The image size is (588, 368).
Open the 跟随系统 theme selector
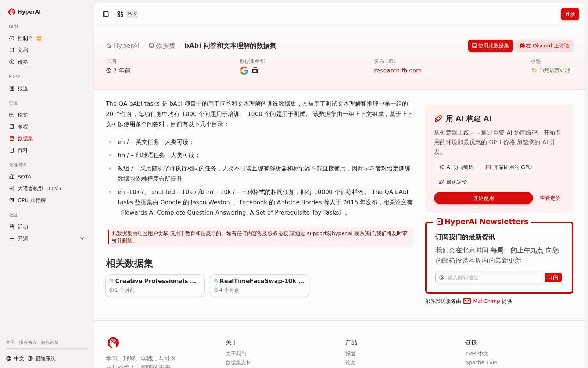42,358
